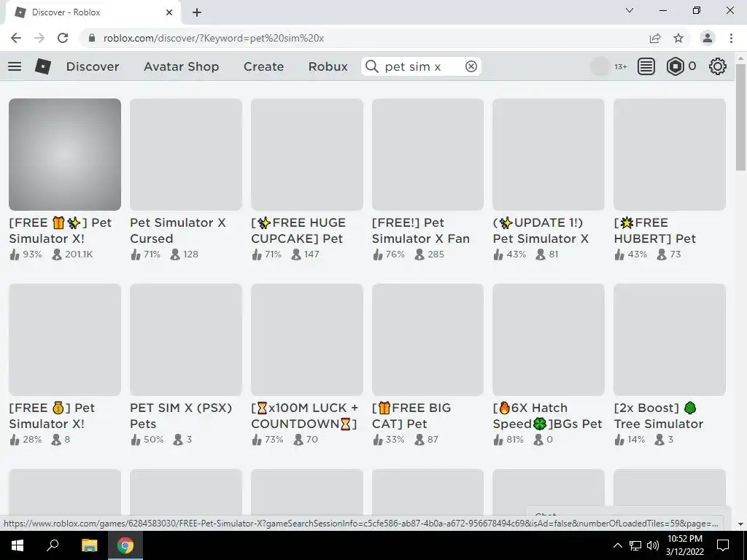Open the Create menu item
Viewport: 747px width, 560px height.
(x=263, y=66)
